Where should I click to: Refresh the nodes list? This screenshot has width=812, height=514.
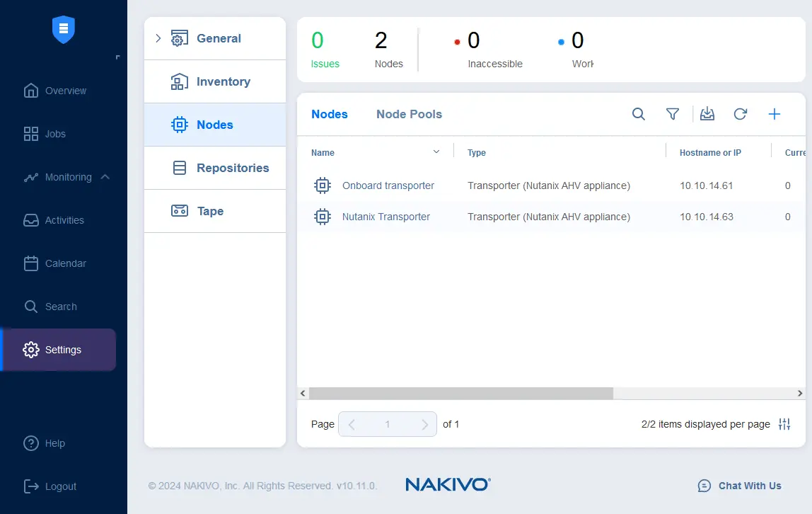coord(741,114)
